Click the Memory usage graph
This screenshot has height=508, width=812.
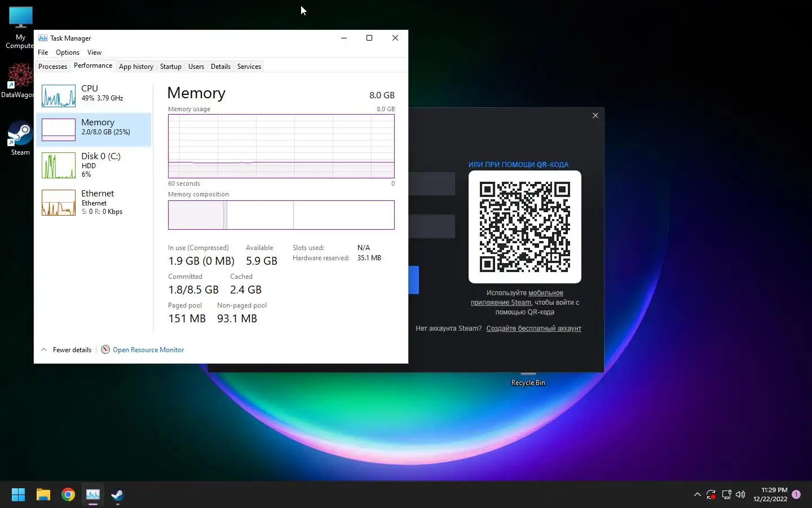(281, 146)
